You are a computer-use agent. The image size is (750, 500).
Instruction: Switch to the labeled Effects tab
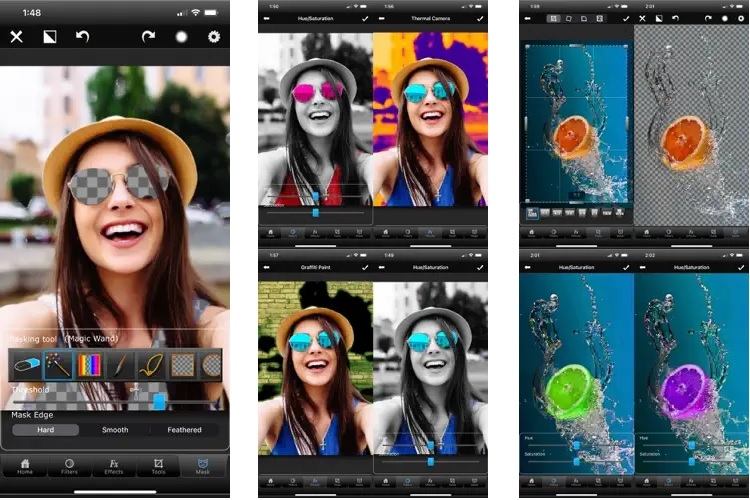pyautogui.click(x=114, y=467)
